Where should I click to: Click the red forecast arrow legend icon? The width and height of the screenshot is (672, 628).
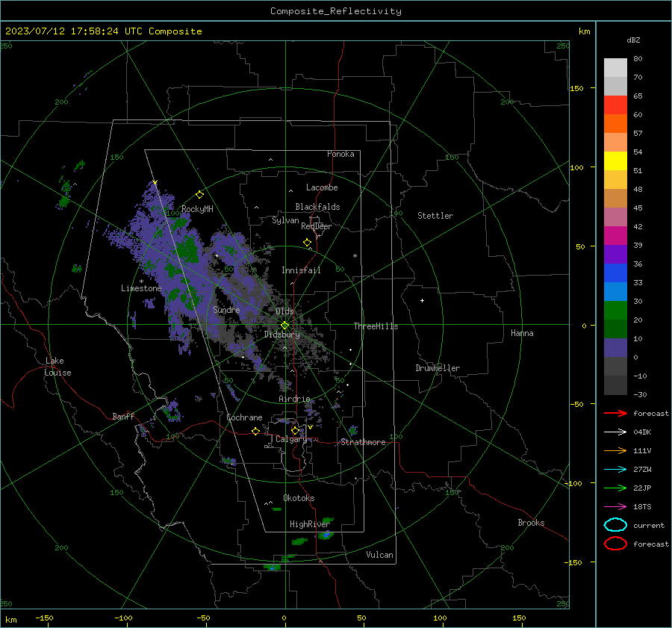pos(615,413)
